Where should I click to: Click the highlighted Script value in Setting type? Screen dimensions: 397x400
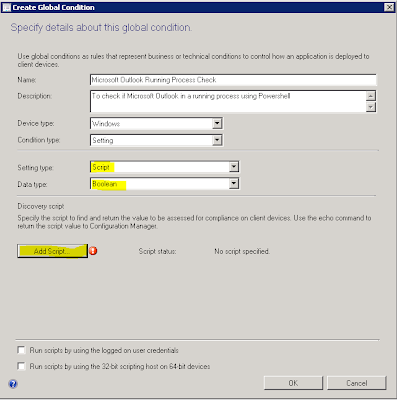[101, 167]
